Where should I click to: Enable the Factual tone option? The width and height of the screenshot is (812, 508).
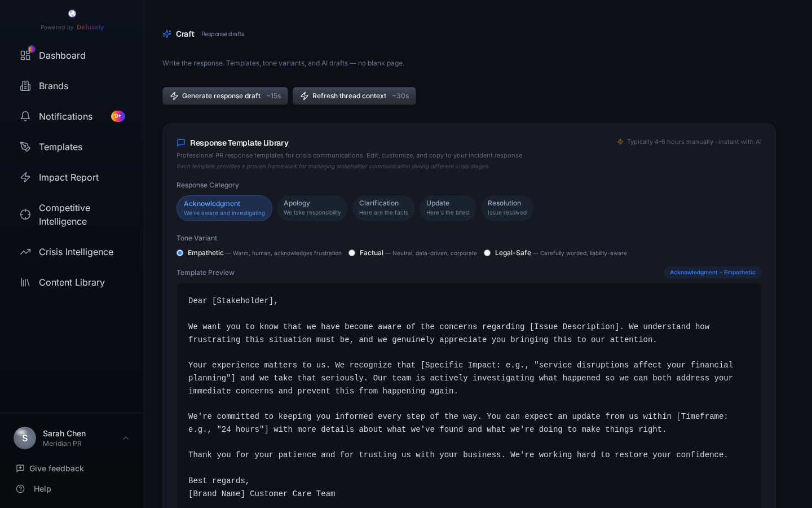pyautogui.click(x=352, y=253)
